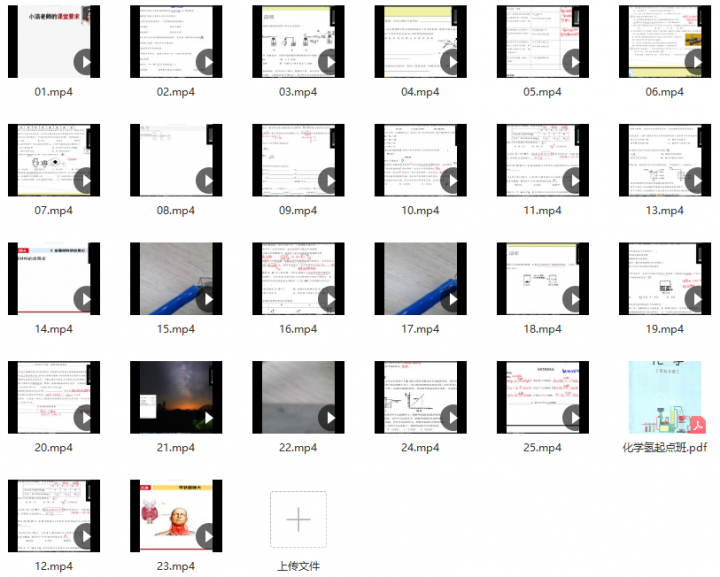Click the 17.mp4 file label
The width and height of the screenshot is (720, 577).
(420, 329)
